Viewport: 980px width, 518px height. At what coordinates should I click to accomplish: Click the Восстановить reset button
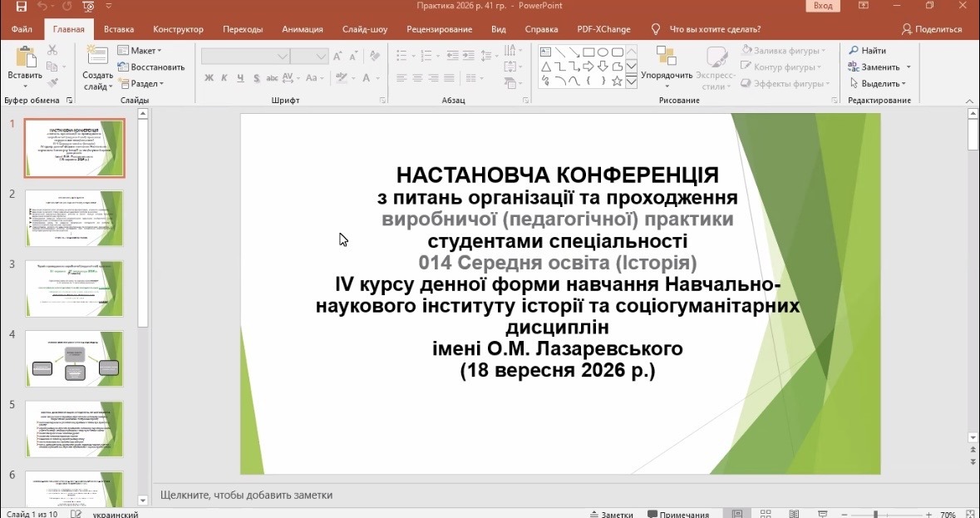(151, 67)
